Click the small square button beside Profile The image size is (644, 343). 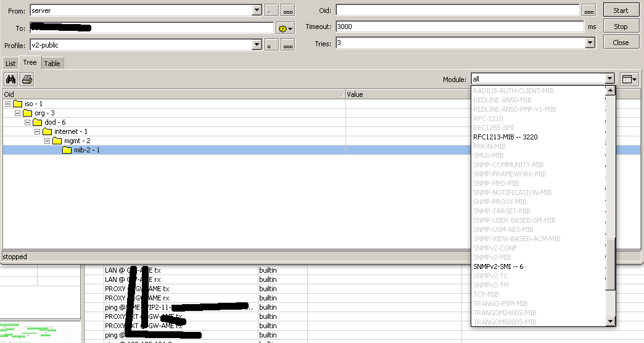click(271, 45)
